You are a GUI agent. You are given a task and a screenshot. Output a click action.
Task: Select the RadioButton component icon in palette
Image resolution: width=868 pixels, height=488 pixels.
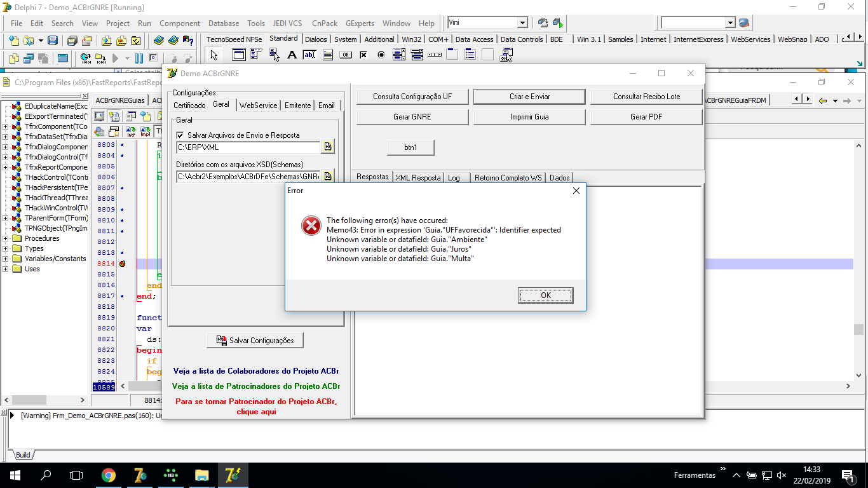(381, 55)
